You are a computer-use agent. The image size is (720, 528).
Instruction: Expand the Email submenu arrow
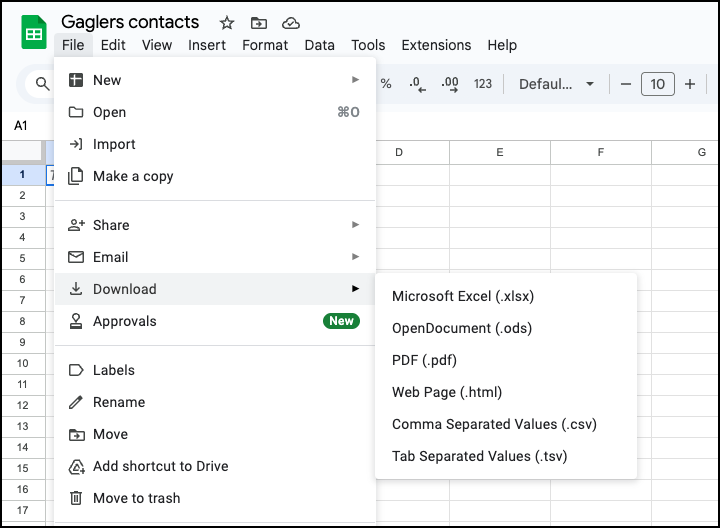click(x=355, y=257)
